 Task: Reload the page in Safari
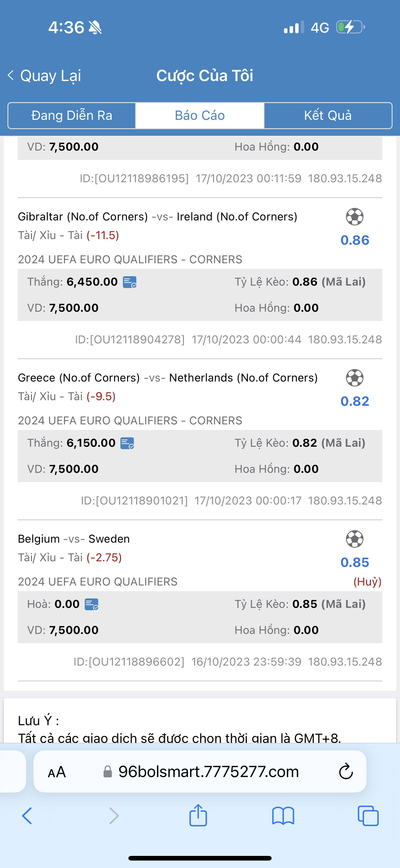[346, 771]
